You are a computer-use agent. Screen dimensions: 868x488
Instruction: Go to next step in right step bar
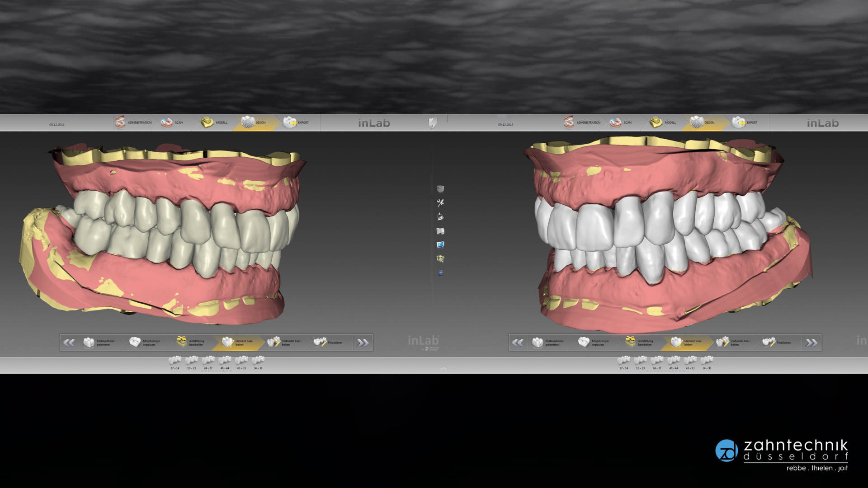tap(811, 343)
